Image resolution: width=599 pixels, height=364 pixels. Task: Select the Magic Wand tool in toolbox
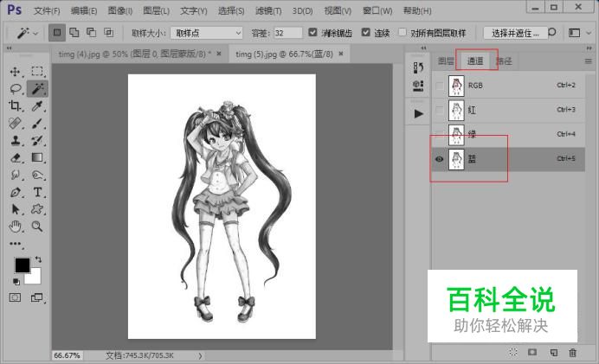tap(37, 88)
